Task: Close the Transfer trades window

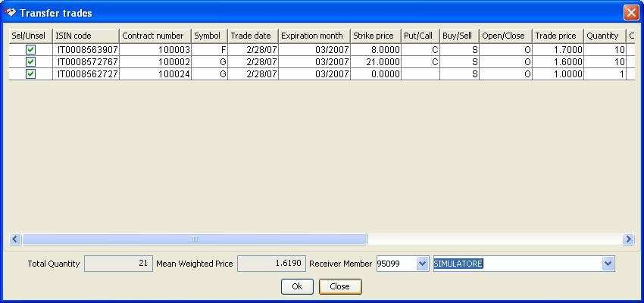Action: (631, 13)
